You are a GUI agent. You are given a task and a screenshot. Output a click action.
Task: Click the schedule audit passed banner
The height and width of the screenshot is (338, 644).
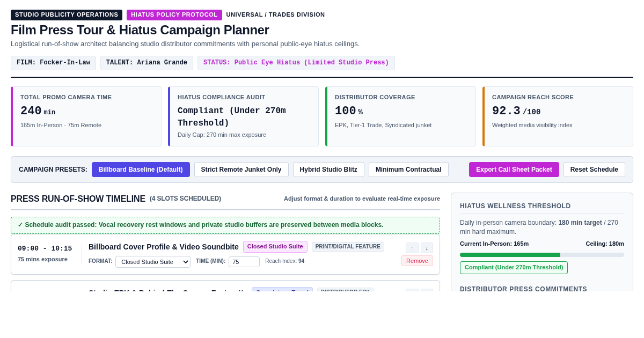[225, 225]
